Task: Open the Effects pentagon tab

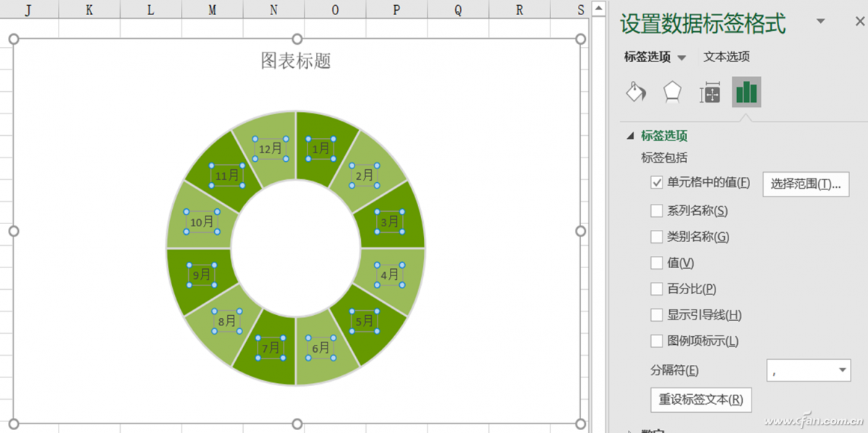Action: (673, 92)
